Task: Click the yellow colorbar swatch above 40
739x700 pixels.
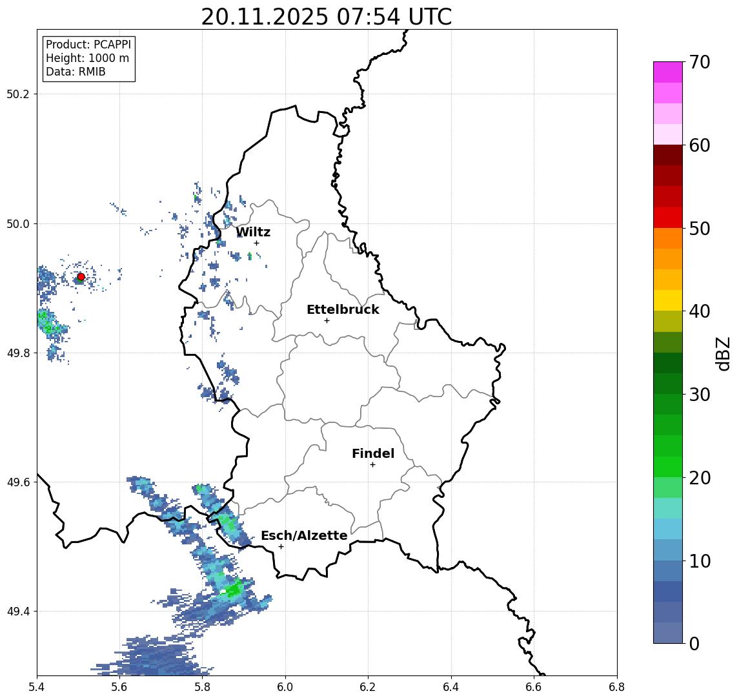Action: click(x=668, y=301)
